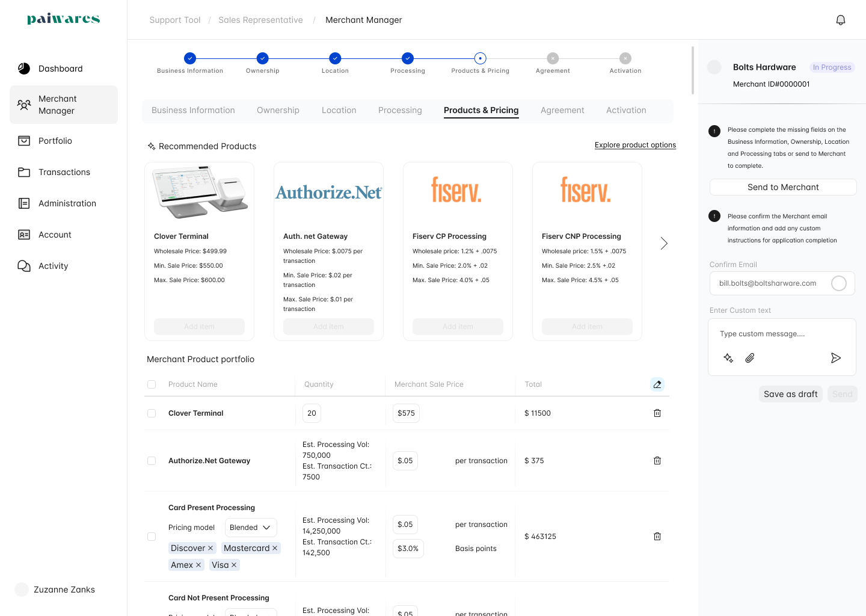The height and width of the screenshot is (616, 866).
Task: Remove the Discover card tag
Action: (x=210, y=548)
